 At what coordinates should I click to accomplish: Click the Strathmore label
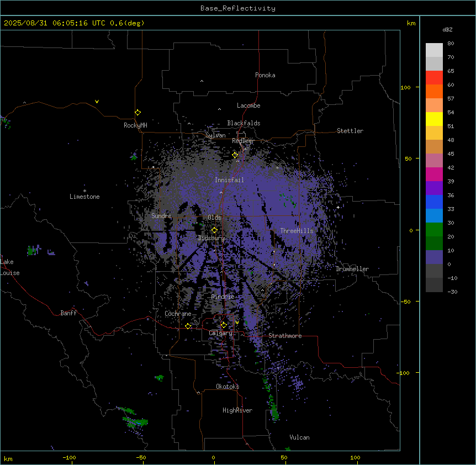click(x=285, y=336)
